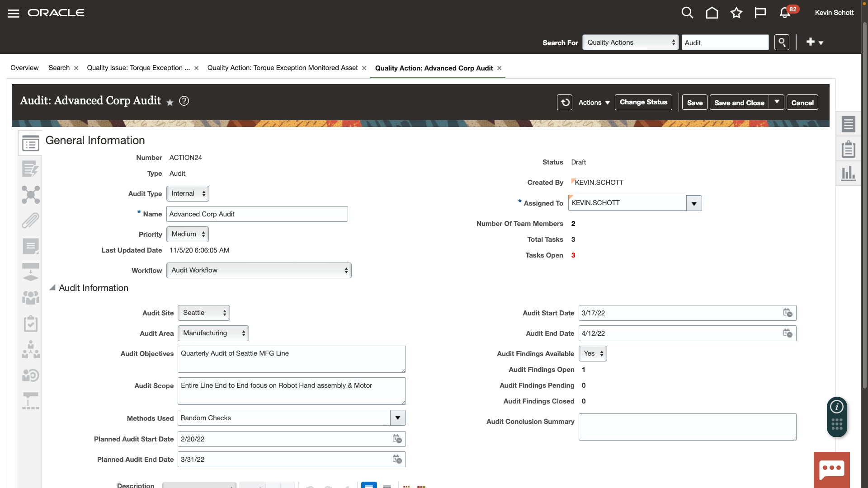
Task: Click the Watchlist flag icon
Action: pos(760,13)
